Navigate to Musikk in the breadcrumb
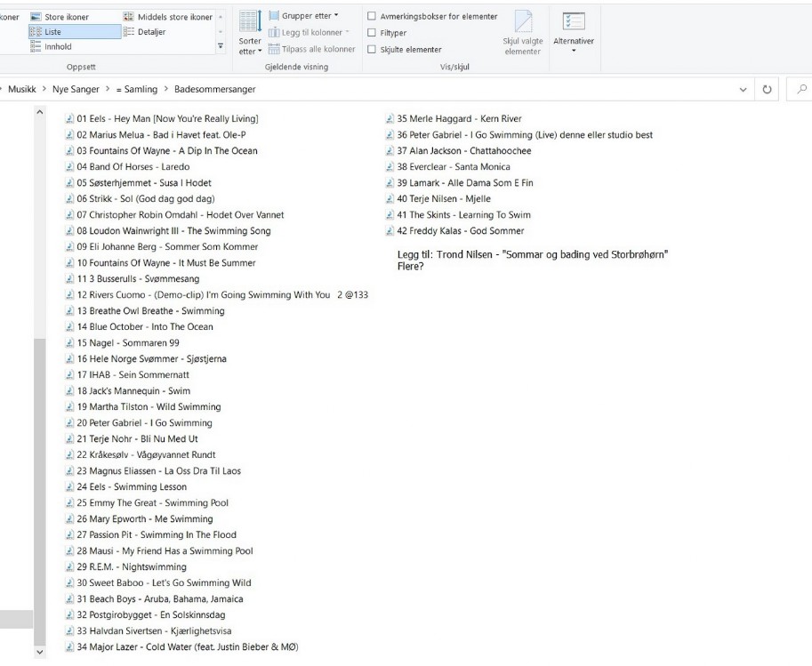The height and width of the screenshot is (666, 812). [21, 89]
